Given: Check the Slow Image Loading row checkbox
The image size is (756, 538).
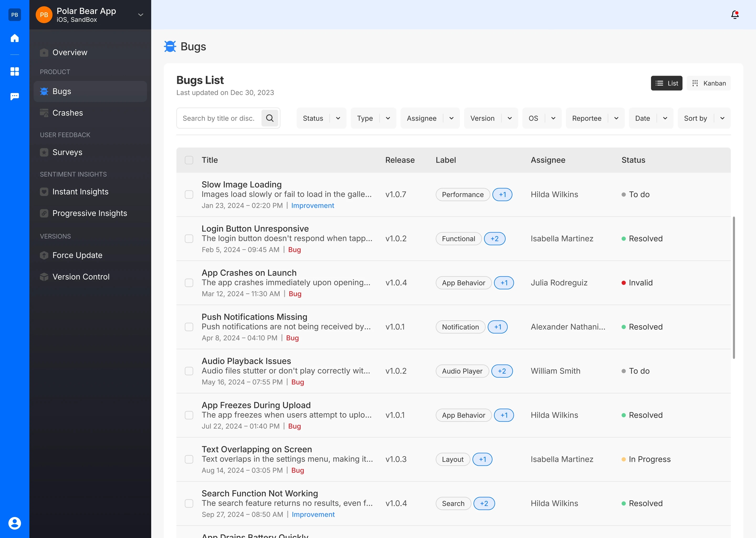Looking at the screenshot, I should (189, 194).
